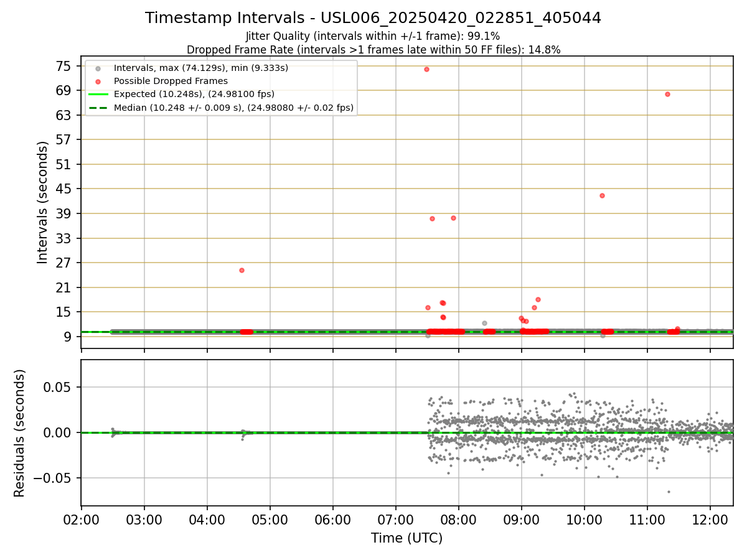The height and width of the screenshot is (560, 747).
Task: Click the "Time (UTC)" x-axis label
Action: tap(407, 538)
